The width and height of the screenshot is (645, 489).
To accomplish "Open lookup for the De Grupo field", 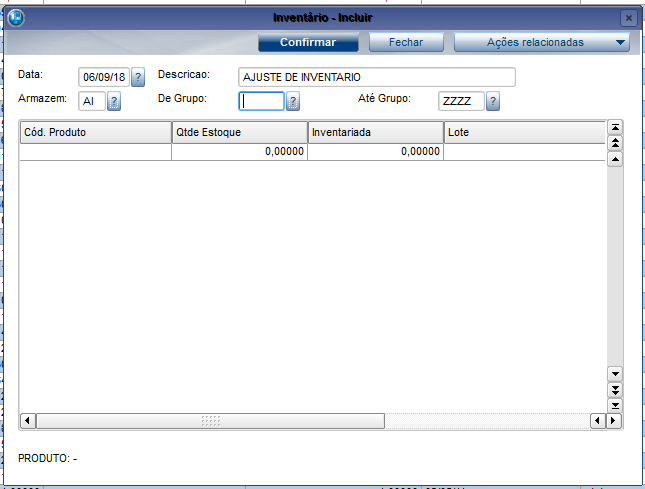I will [x=293, y=101].
